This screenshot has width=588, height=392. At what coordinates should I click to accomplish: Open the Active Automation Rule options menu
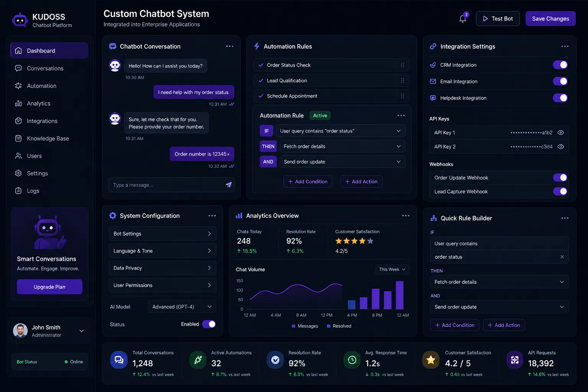point(401,116)
